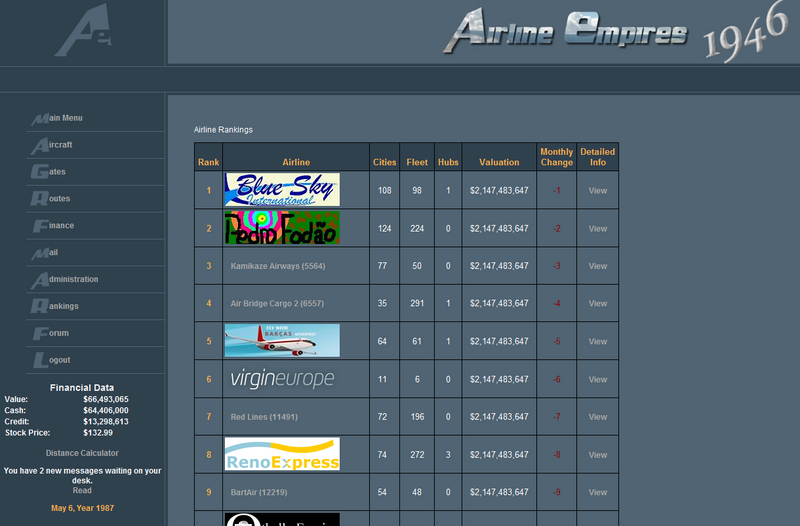View detailed info for rank 5 airline
The width and height of the screenshot is (800, 526).
point(597,342)
